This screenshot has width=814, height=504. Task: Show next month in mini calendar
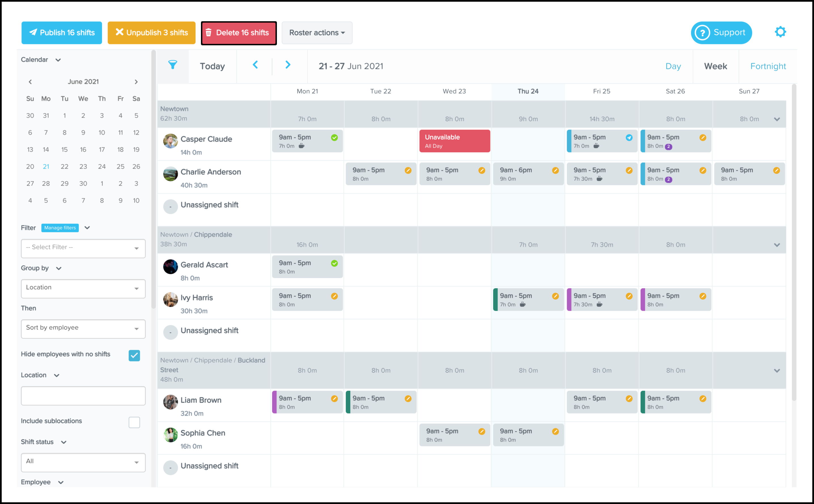(x=136, y=82)
